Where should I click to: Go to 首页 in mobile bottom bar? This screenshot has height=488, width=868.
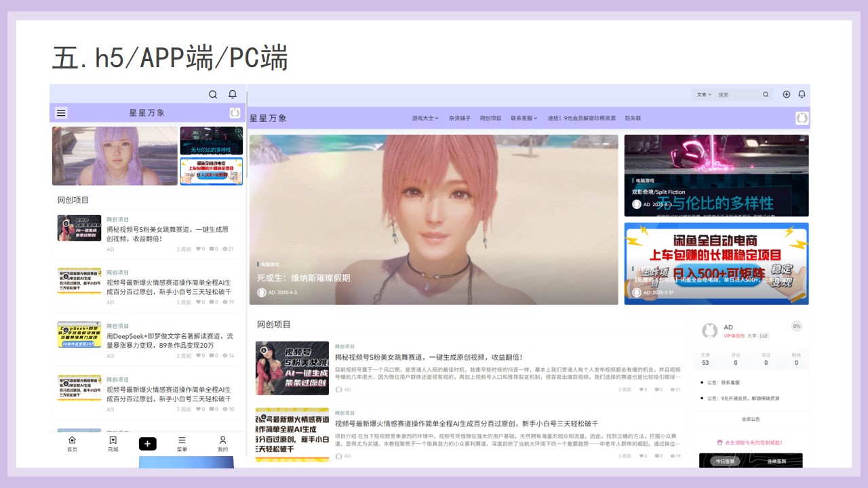[x=72, y=444]
